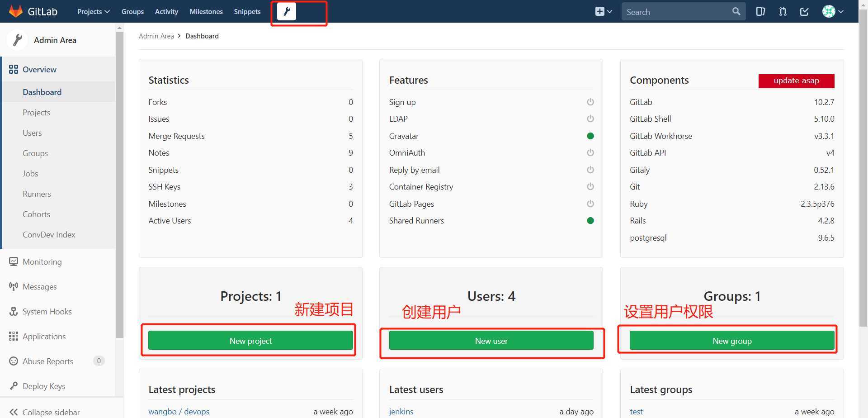The image size is (868, 418).
Task: Click the Applications grid icon
Action: point(14,336)
